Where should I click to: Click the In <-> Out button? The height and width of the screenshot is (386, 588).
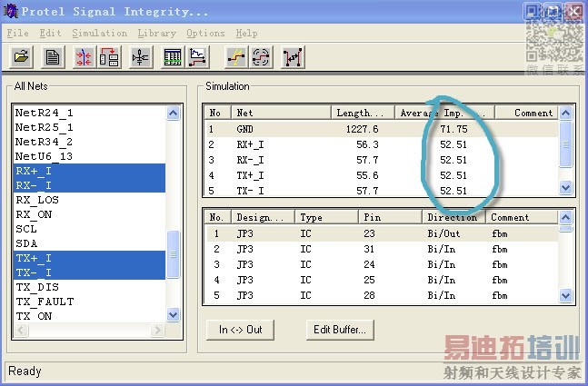(240, 330)
